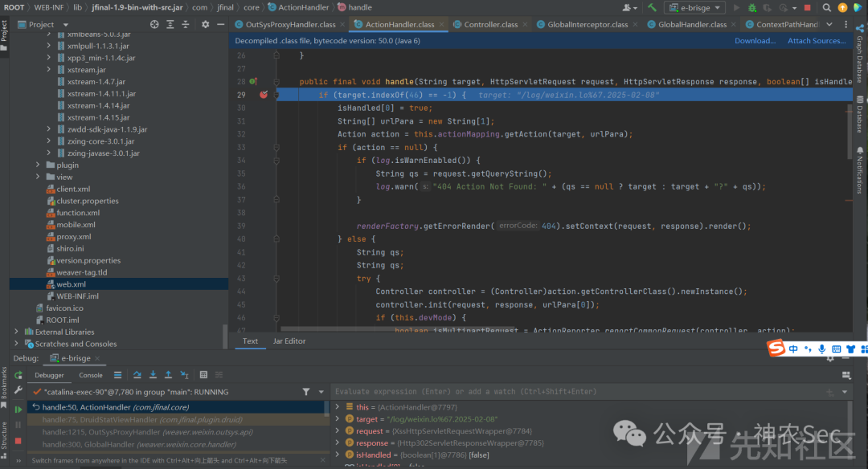Click Step Over in the debugger toolbar
The image size is (868, 469).
pos(137,375)
